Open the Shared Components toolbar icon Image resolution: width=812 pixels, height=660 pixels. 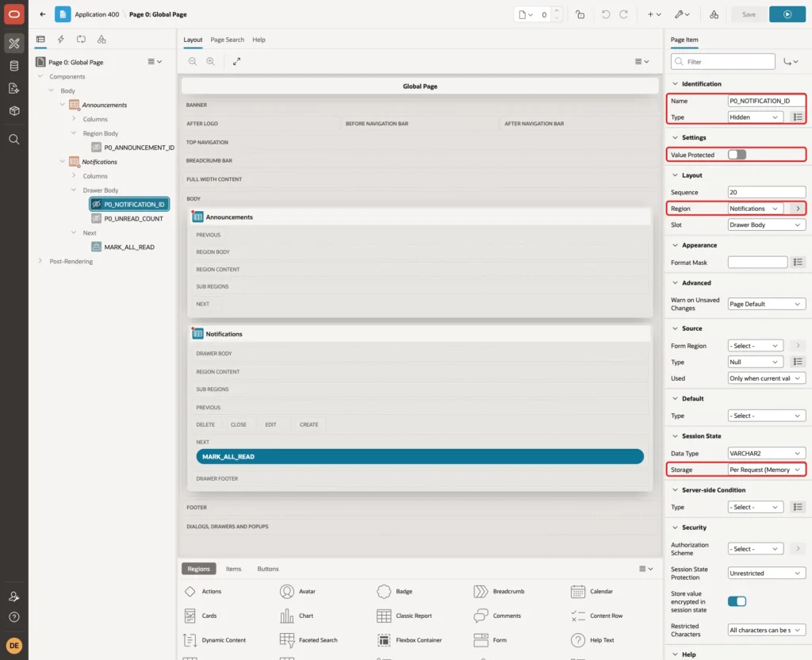[x=714, y=14]
